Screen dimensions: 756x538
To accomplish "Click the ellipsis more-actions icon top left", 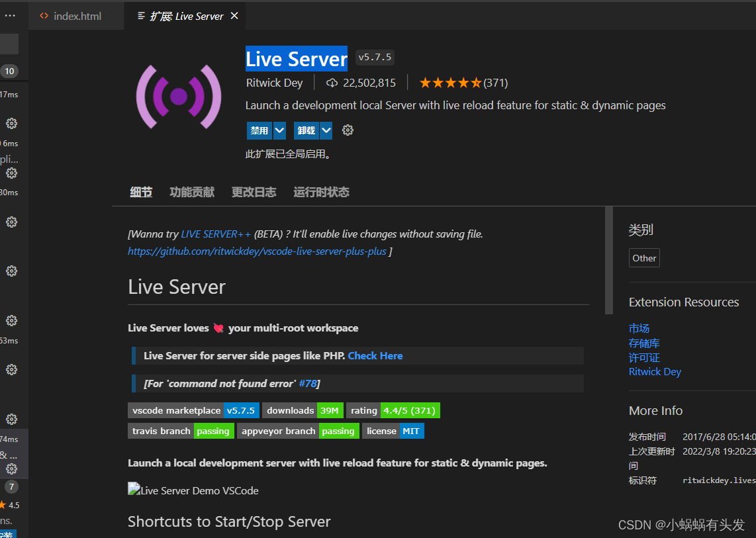I will (x=10, y=15).
